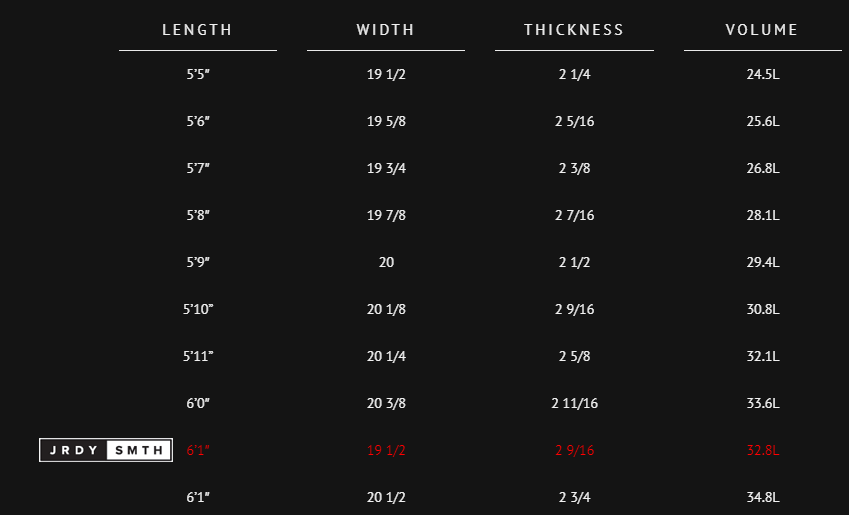Click the width value 20
Screen dimensions: 849x515
tap(386, 262)
